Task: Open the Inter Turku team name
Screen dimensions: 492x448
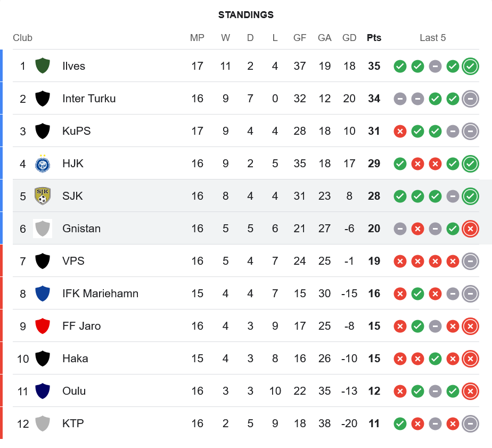Action: click(89, 99)
